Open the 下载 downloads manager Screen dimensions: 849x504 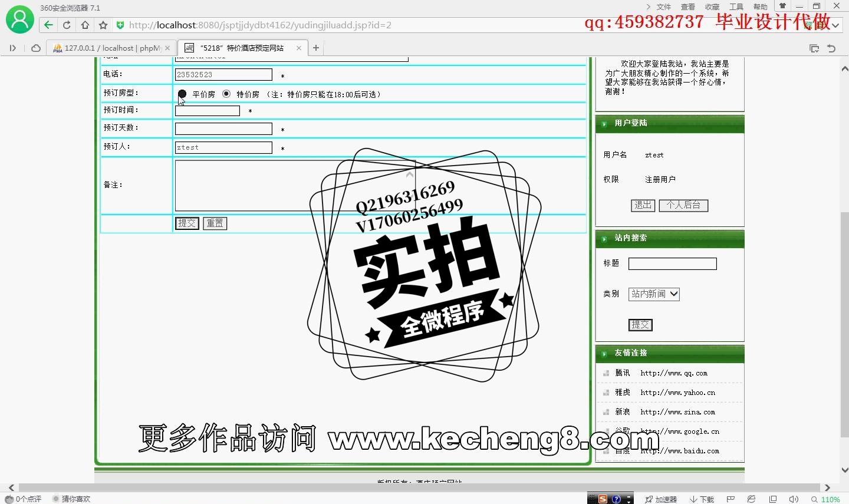coord(702,499)
